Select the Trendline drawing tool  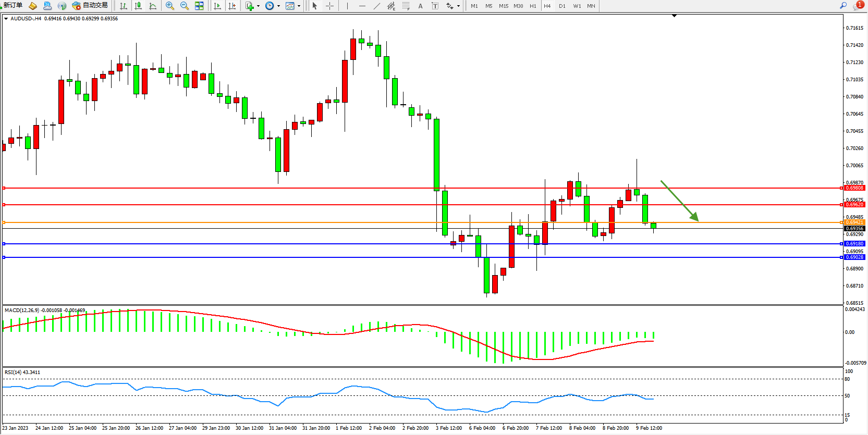click(377, 6)
